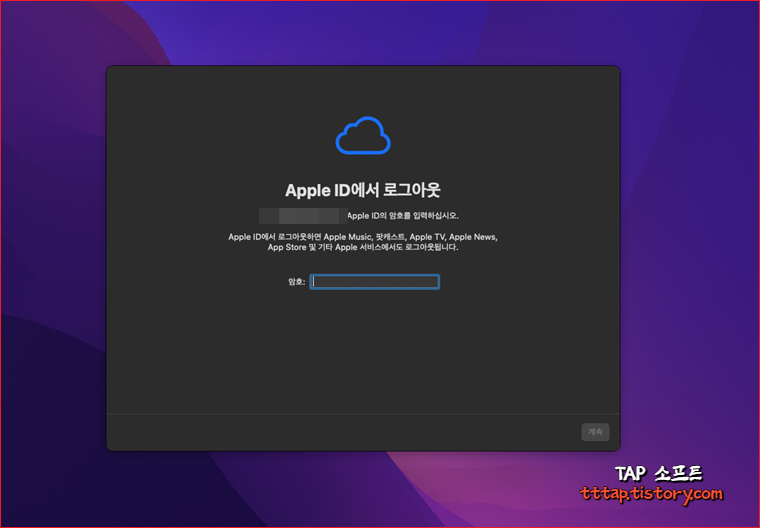Click the 'App Store 및 기타 Apple 서비스' line

[x=363, y=247]
